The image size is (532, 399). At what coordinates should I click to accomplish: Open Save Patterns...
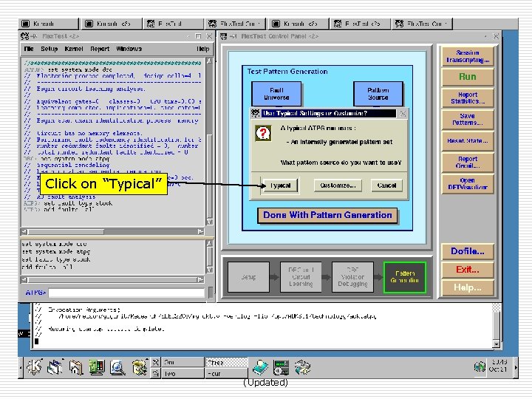[468, 119]
